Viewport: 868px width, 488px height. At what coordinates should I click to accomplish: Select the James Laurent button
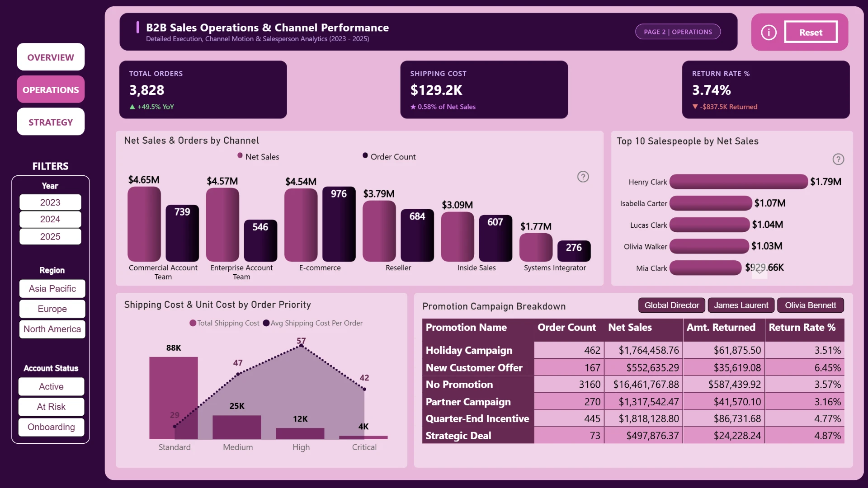741,305
